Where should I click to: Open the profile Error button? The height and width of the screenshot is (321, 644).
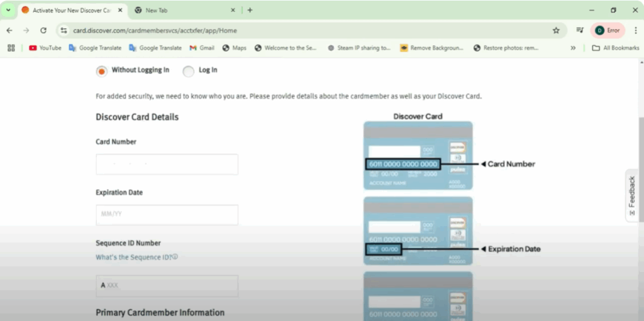tap(608, 30)
